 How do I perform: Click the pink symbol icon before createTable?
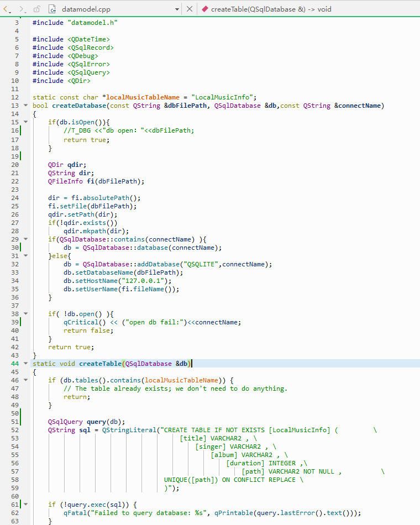pos(205,9)
